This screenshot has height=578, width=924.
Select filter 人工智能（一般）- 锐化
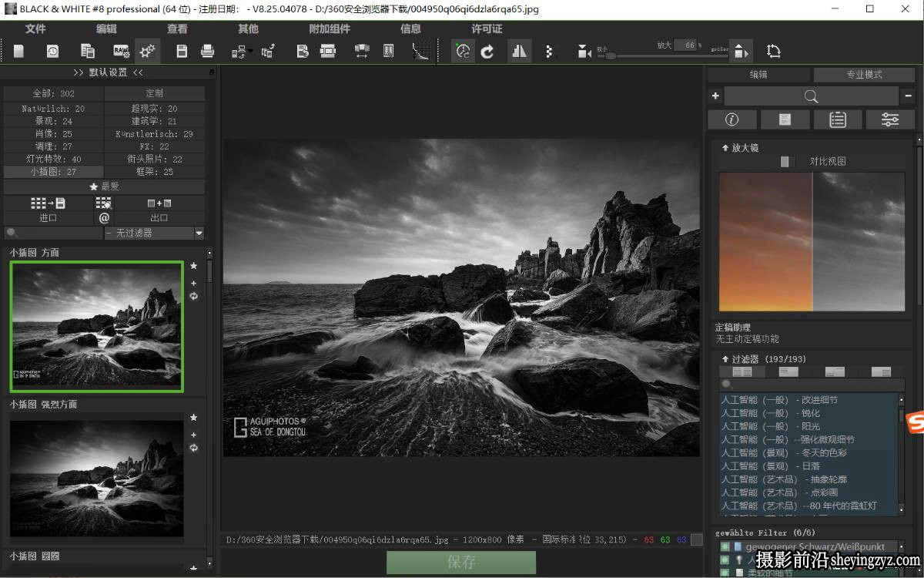coord(771,413)
